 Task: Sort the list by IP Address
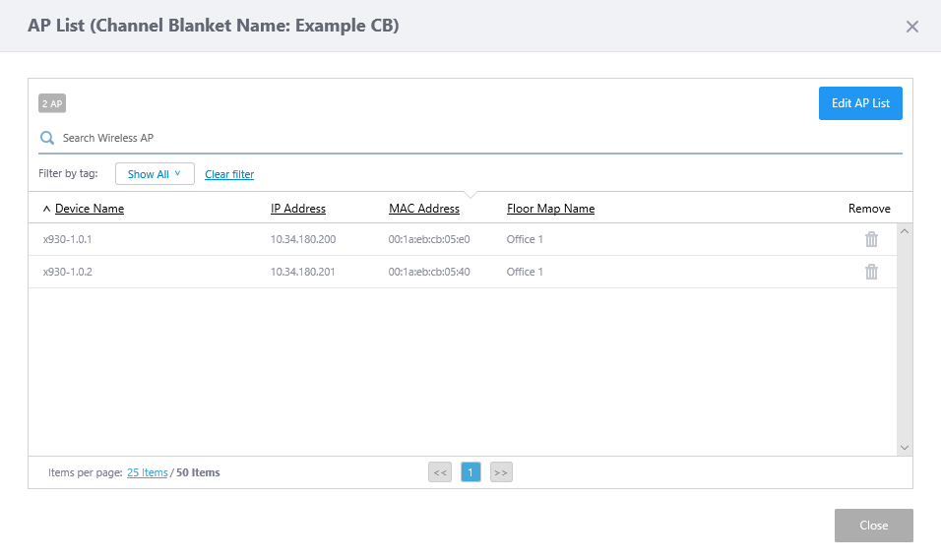(298, 209)
